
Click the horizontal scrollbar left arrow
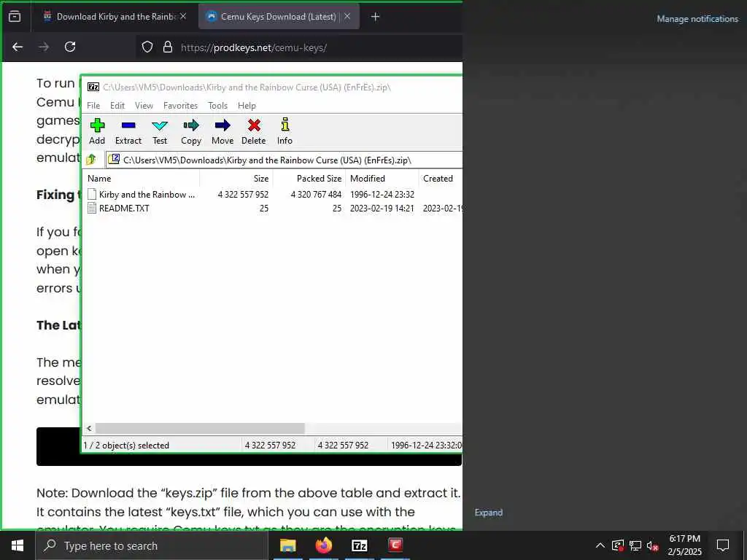89,428
